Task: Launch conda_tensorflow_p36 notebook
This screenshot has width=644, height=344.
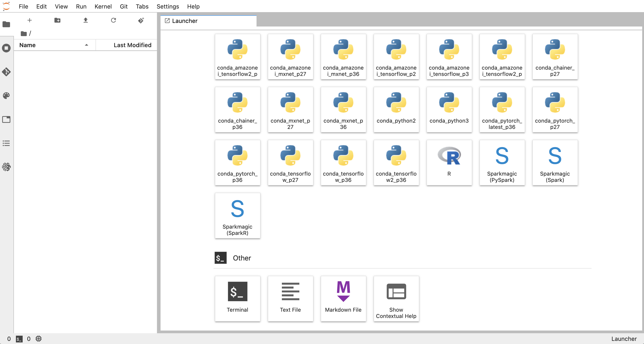Action: [x=343, y=163]
